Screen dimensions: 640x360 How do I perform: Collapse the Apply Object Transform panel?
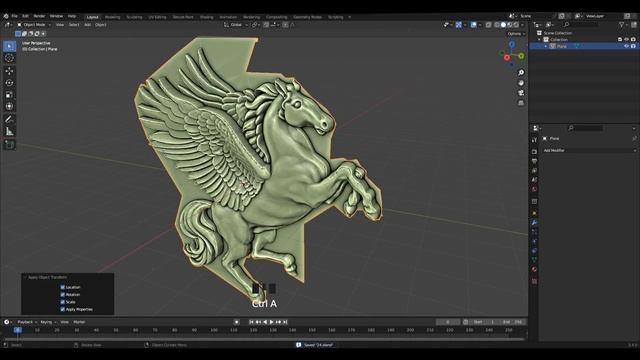[x=25, y=278]
